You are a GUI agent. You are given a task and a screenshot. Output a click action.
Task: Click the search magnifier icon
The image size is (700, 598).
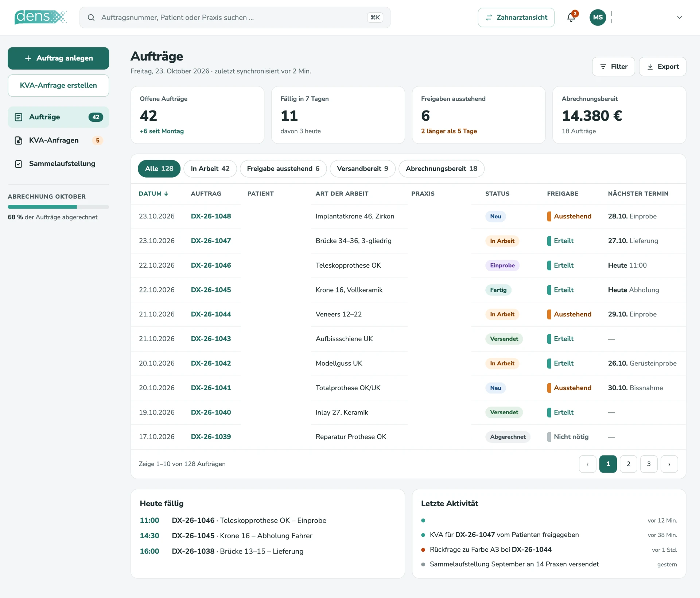(x=91, y=18)
